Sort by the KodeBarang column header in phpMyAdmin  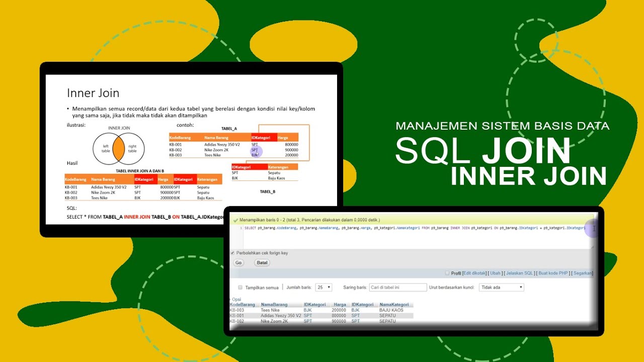pos(243,305)
